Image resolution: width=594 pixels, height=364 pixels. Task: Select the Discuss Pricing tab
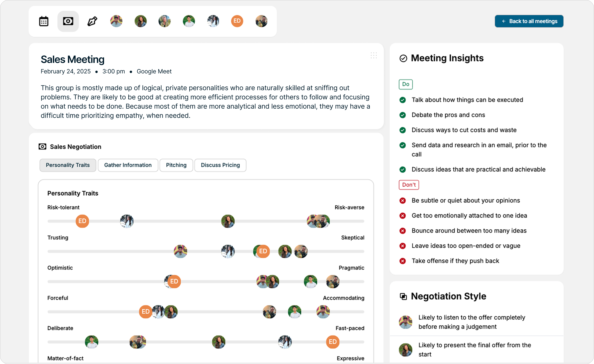coord(220,165)
